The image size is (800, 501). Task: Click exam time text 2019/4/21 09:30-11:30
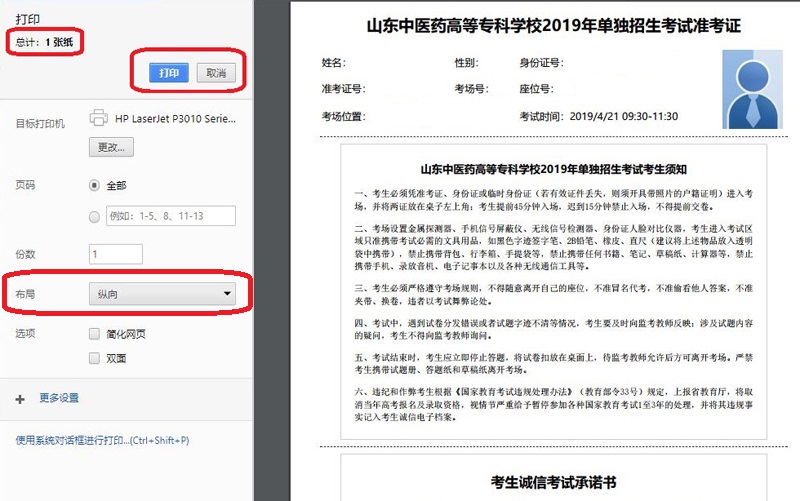[623, 116]
